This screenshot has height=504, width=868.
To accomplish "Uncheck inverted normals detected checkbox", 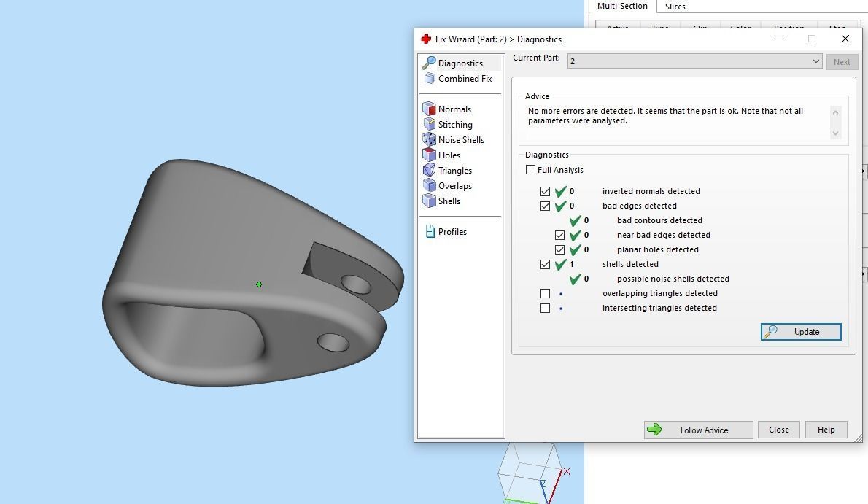I will point(546,191).
